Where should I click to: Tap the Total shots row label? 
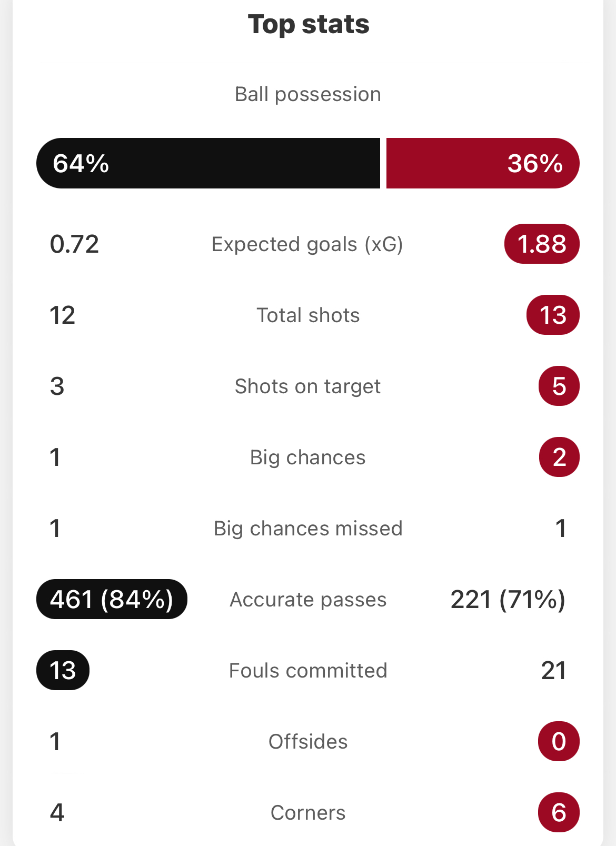click(308, 315)
